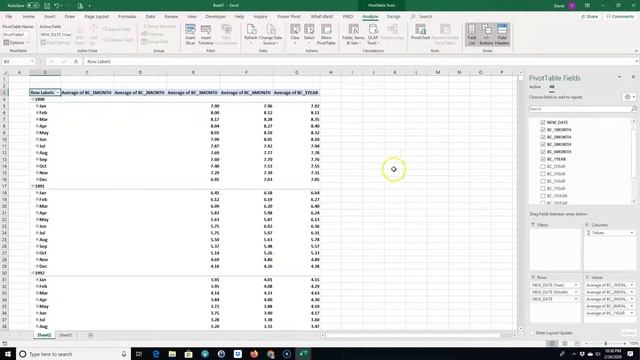This screenshot has width=640, height=360.
Task: Open the Values column field dropdown
Action: pyautogui.click(x=631, y=233)
